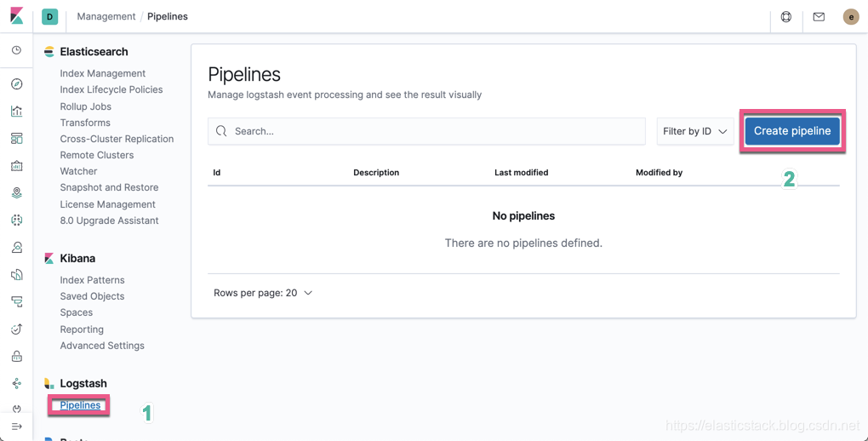Open Index Lifecycle Policies

pos(111,89)
